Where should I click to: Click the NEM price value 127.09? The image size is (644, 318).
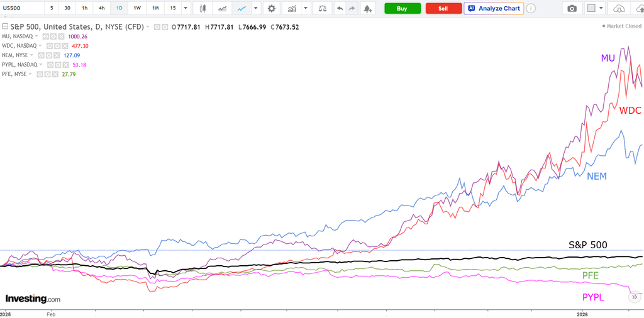72,55
